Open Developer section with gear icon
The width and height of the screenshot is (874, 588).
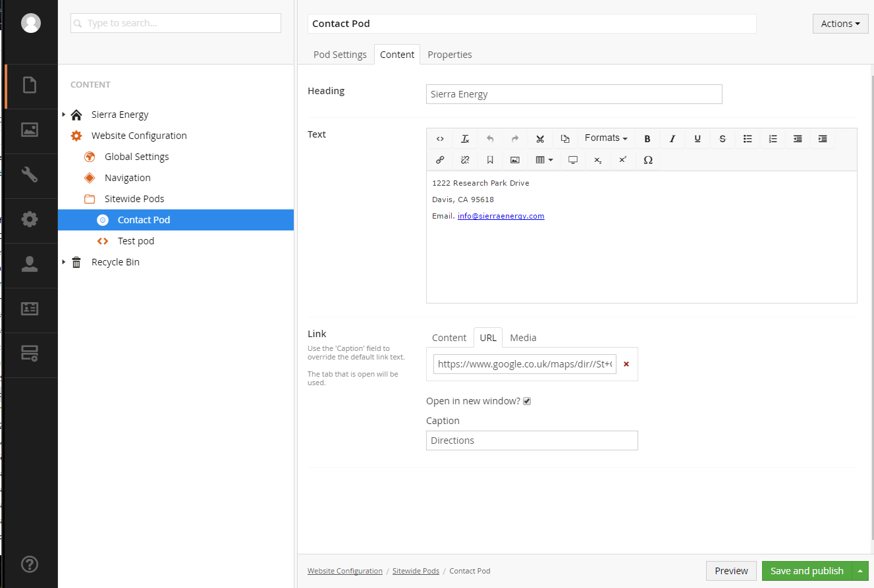pos(30,219)
